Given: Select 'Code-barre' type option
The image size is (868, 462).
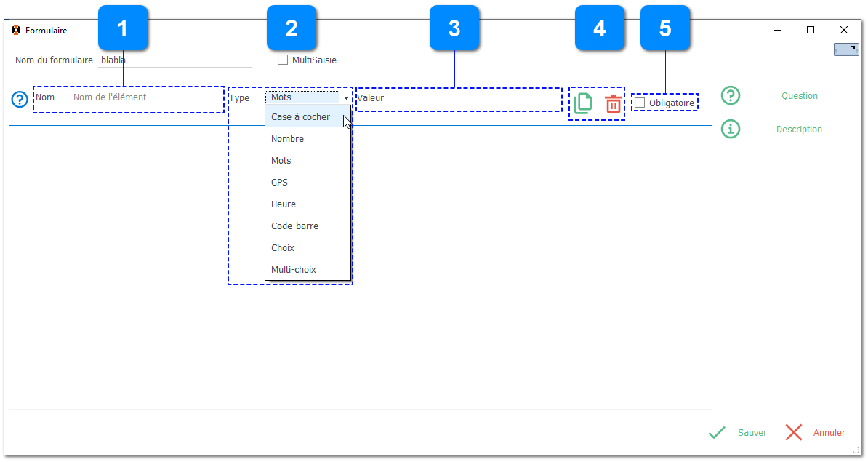Looking at the screenshot, I should [294, 226].
